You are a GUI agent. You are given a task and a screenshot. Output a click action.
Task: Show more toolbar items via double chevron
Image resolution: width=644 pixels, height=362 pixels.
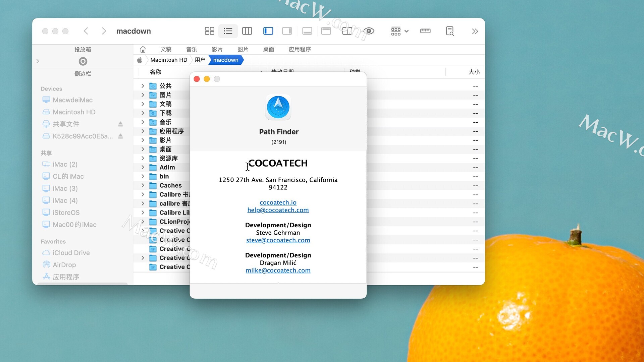point(475,31)
